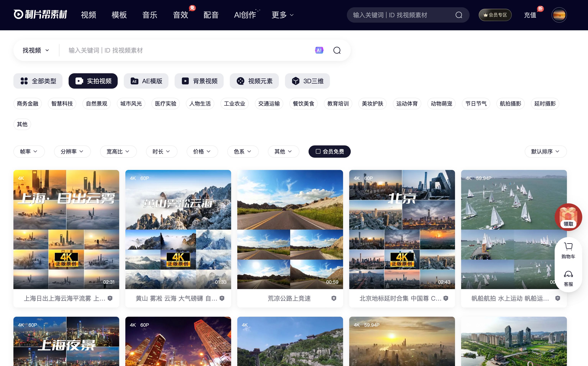
Task: Click the red gift box 领取 icon
Action: 568,217
